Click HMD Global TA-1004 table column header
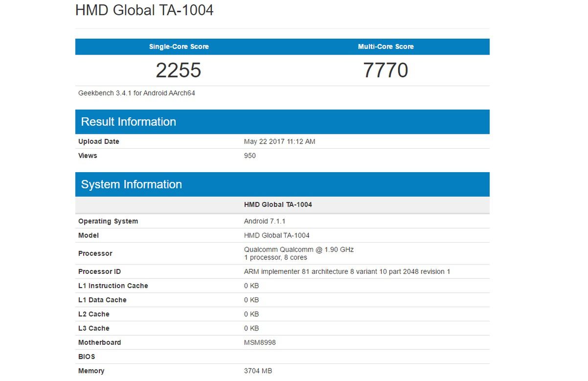 pyautogui.click(x=278, y=204)
